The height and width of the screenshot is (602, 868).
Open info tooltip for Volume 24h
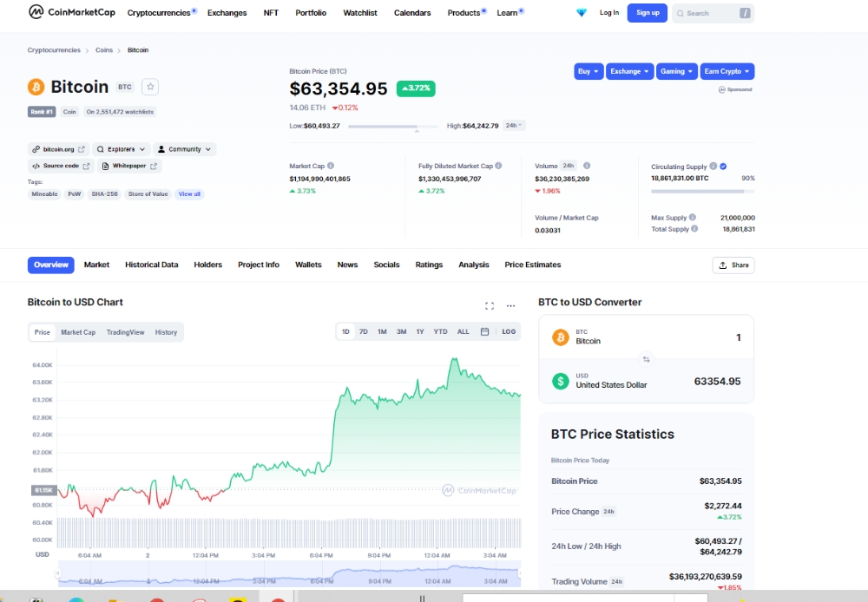[587, 166]
